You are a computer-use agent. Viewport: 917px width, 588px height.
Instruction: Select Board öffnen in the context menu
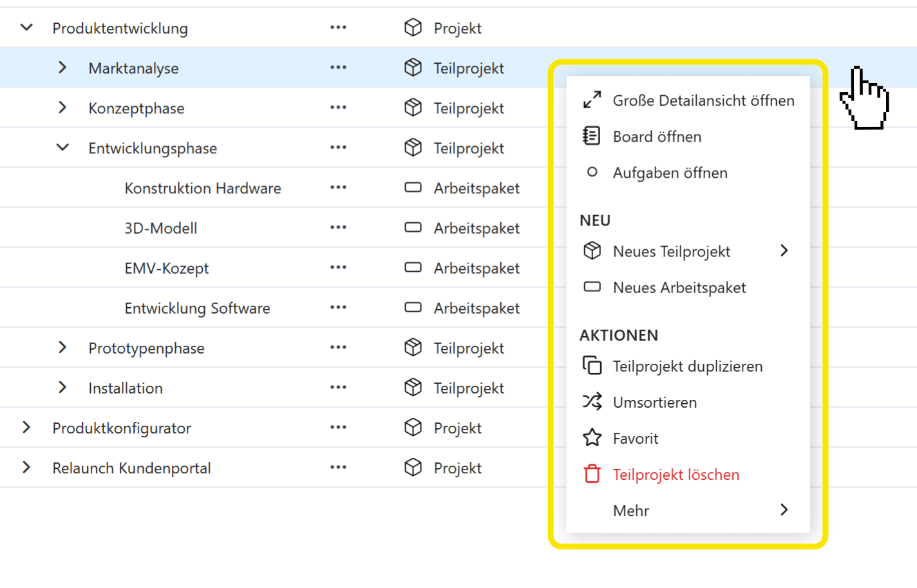point(656,137)
